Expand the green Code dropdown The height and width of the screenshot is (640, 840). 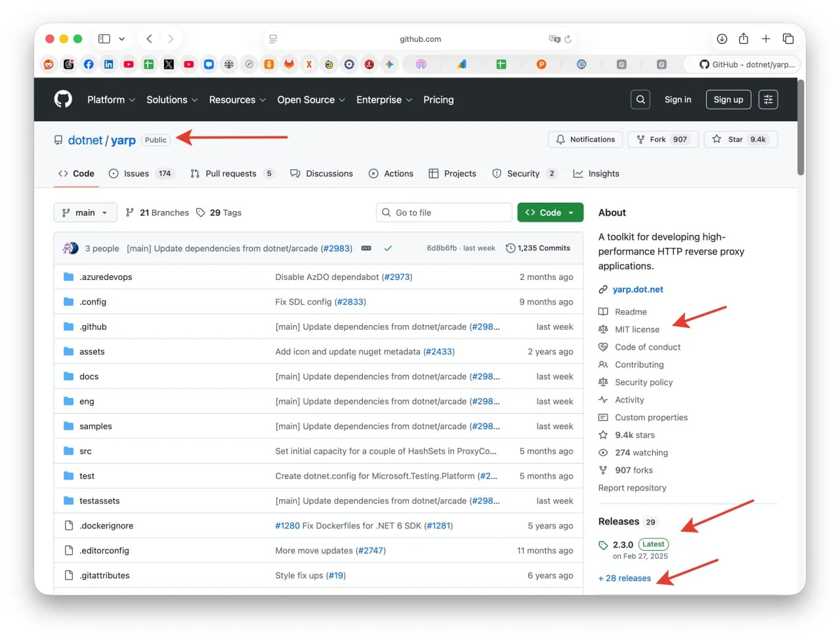click(x=550, y=212)
